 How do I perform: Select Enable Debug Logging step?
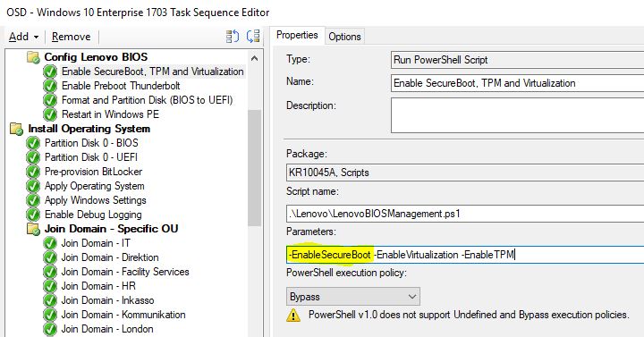93,215
